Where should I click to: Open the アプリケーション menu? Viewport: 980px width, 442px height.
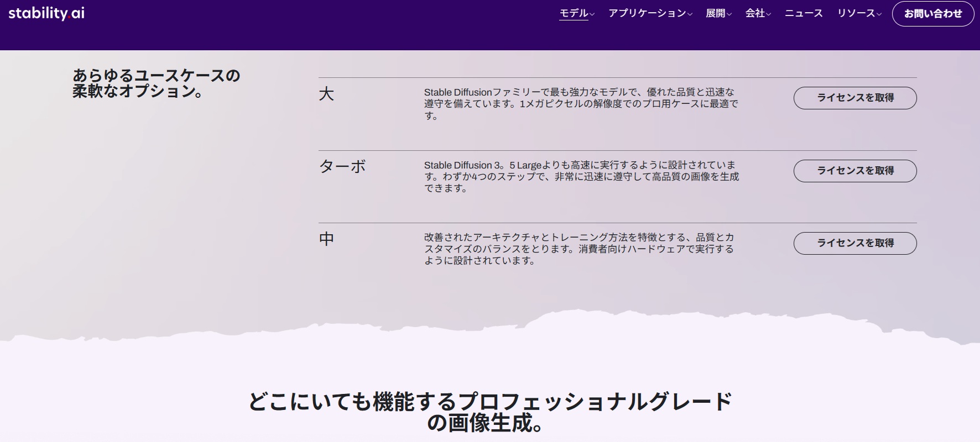[x=647, y=13]
